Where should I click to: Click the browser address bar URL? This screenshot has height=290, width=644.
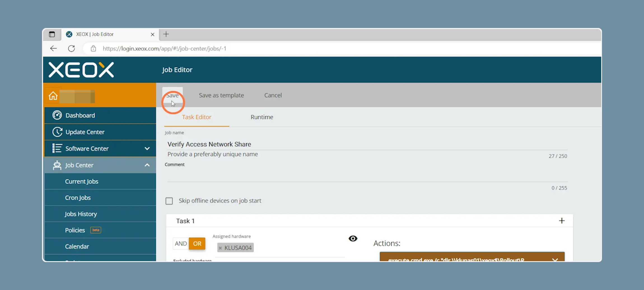164,49
